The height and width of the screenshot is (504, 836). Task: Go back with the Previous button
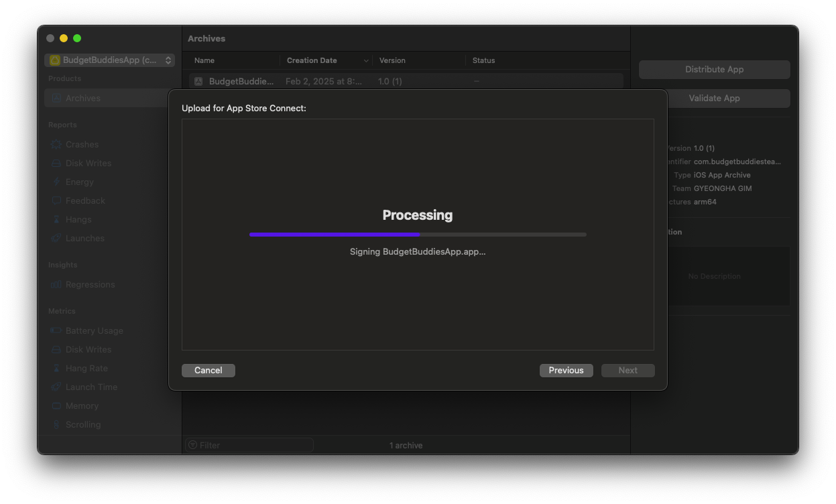pyautogui.click(x=566, y=370)
